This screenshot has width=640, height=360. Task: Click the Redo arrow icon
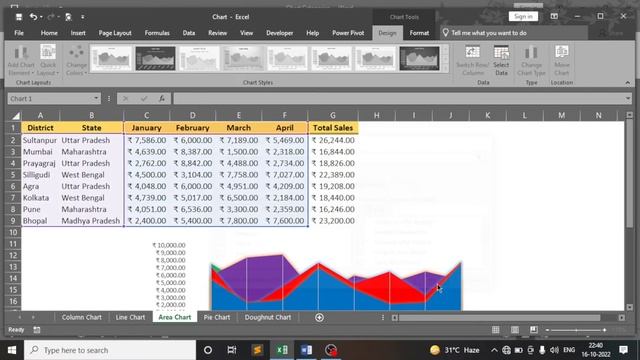[51, 17]
